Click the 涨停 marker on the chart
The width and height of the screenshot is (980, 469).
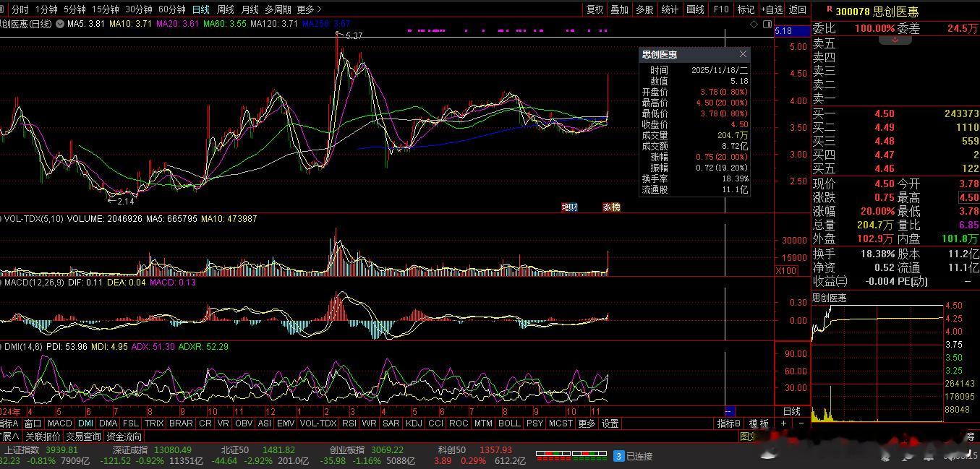point(611,207)
